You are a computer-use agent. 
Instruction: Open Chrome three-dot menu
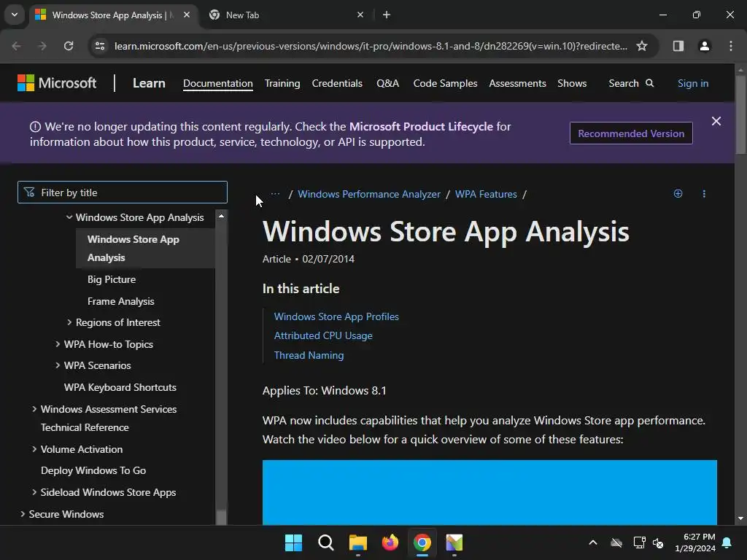[x=730, y=46]
